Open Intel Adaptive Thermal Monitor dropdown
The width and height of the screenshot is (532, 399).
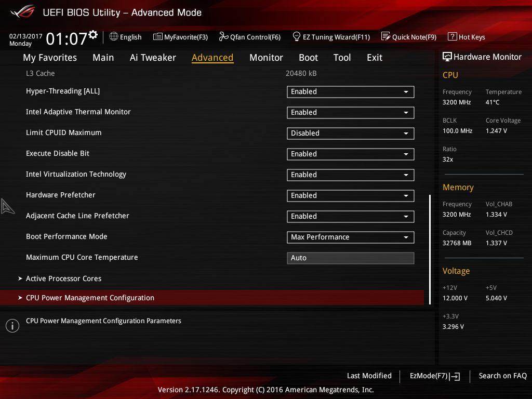click(350, 112)
